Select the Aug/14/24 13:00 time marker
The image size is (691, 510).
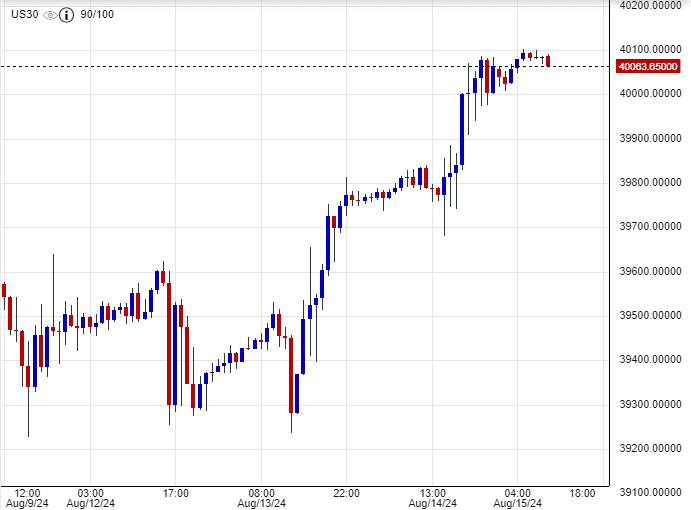[432, 497]
